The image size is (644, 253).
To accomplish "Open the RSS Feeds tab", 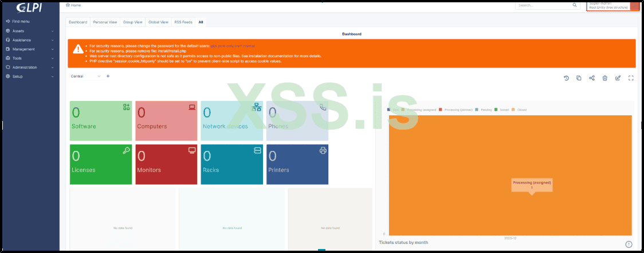I will [x=183, y=22].
